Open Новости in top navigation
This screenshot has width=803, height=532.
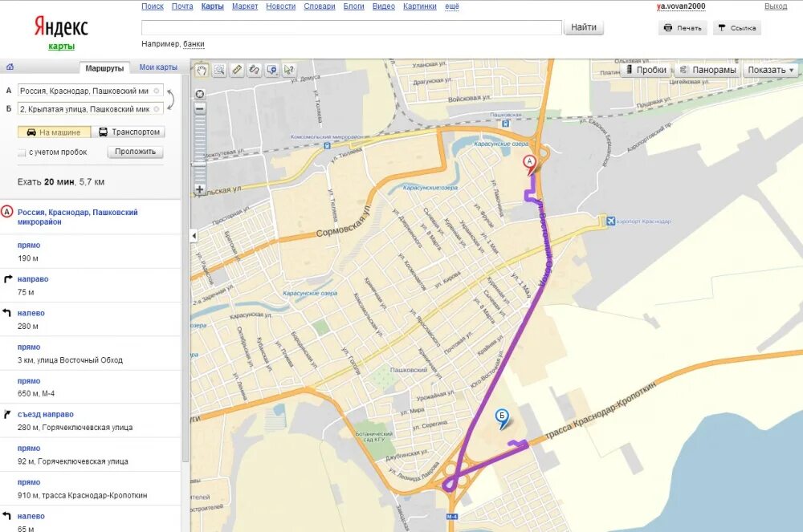tap(280, 6)
